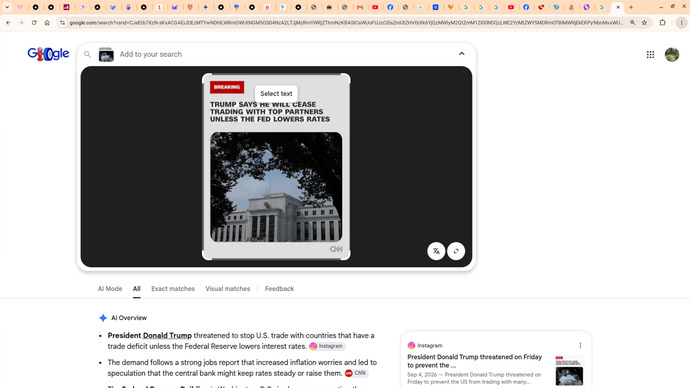Open a new browser tab
Screen dimensions: 690x388
(x=631, y=7)
